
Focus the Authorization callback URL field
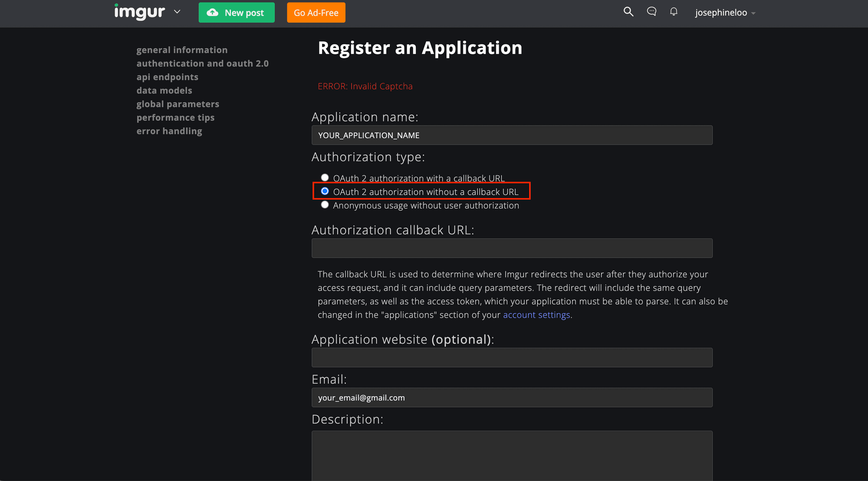512,248
